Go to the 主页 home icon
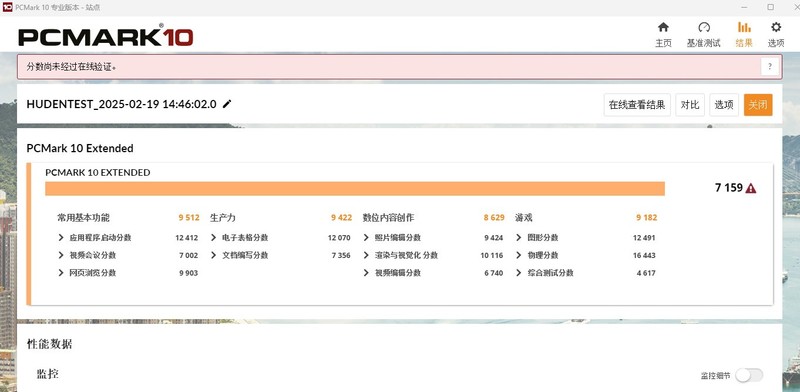This screenshot has width=800, height=392. [663, 28]
